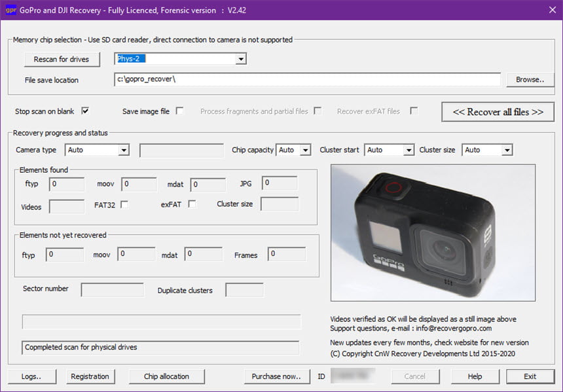
Task: Toggle the FAT32 checkbox
Action: 124,205
